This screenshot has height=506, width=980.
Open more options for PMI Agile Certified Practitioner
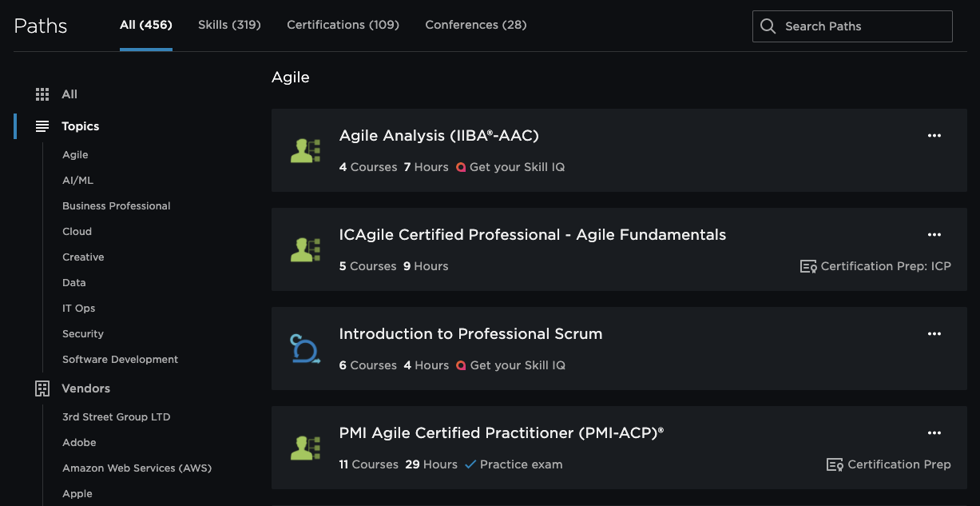point(934,433)
